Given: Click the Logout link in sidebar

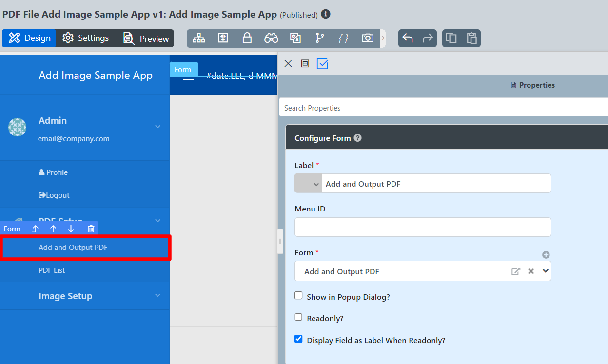Looking at the screenshot, I should tap(54, 195).
